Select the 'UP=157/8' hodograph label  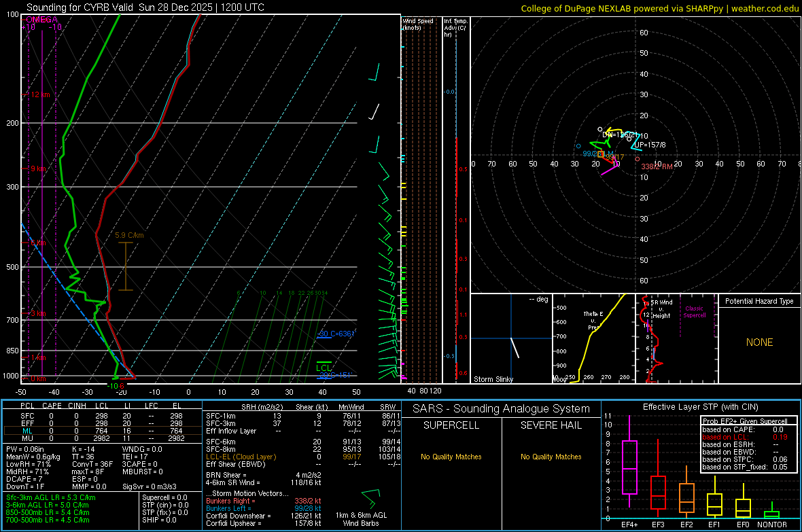[x=650, y=145]
